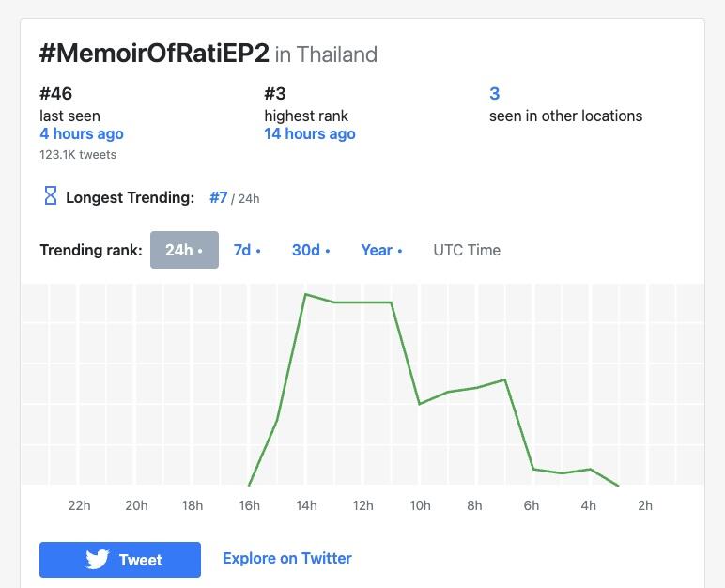Click the 16h axis label

pos(249,505)
